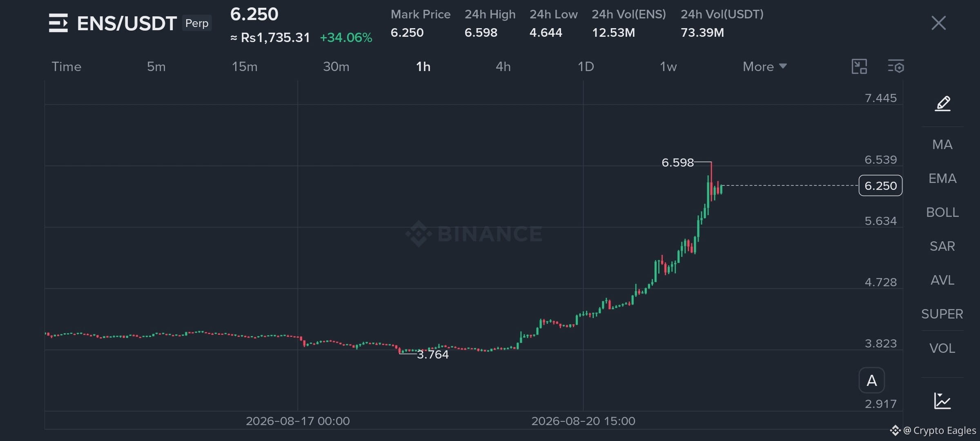The width and height of the screenshot is (980, 441).
Task: Toggle auto scale A button
Action: click(872, 380)
